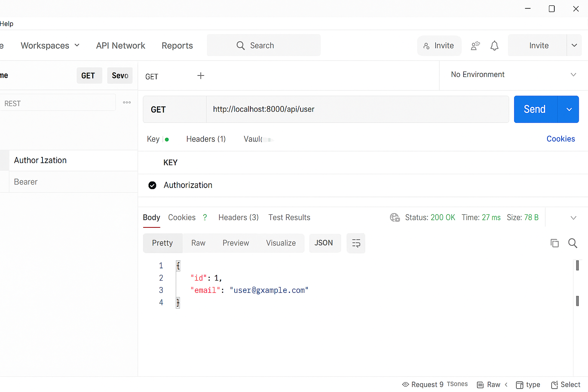Click the network info globe near Status
Viewport: 588px width, 392px height.
(x=395, y=217)
